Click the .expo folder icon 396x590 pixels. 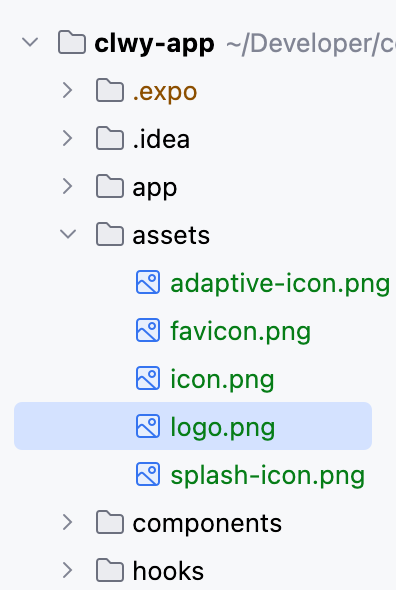click(x=110, y=90)
